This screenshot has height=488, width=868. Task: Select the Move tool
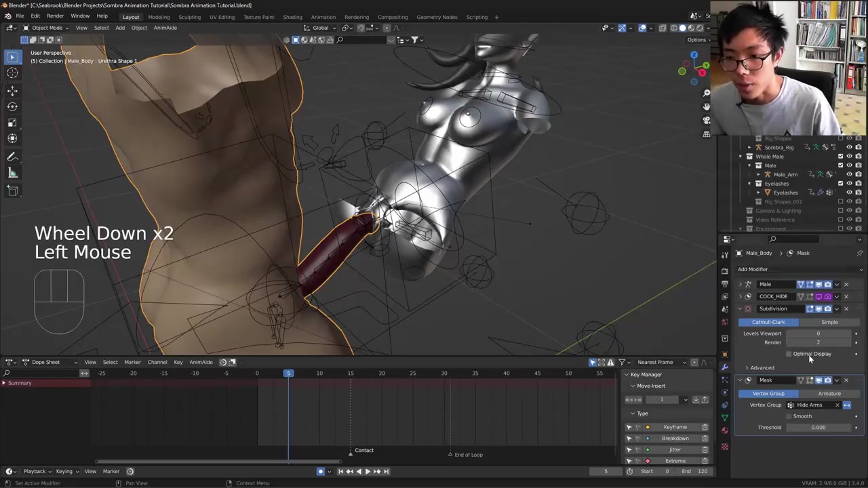click(12, 90)
